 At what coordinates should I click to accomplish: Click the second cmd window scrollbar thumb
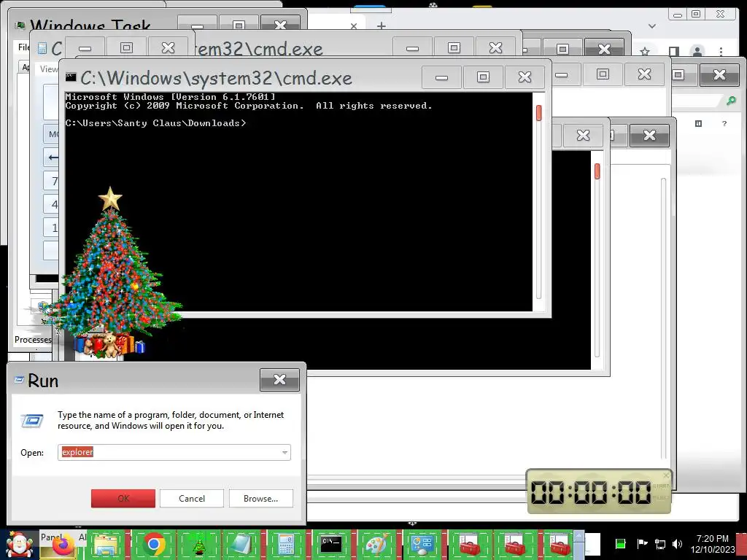pyautogui.click(x=597, y=171)
